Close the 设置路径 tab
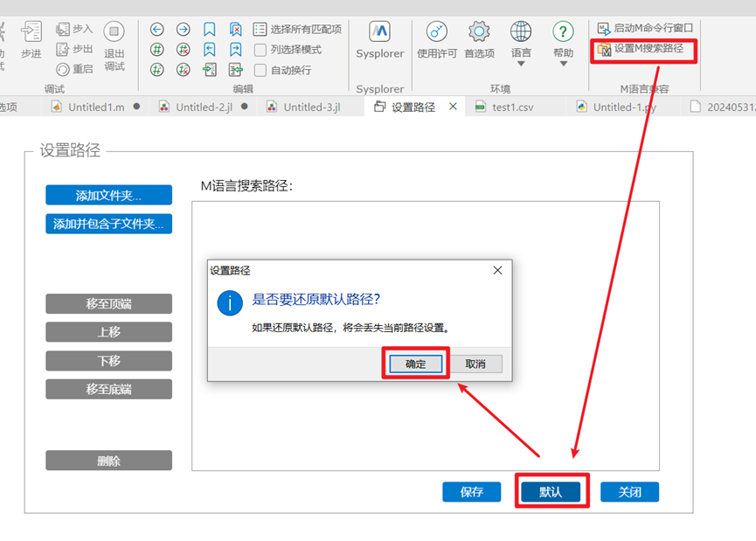 click(453, 107)
